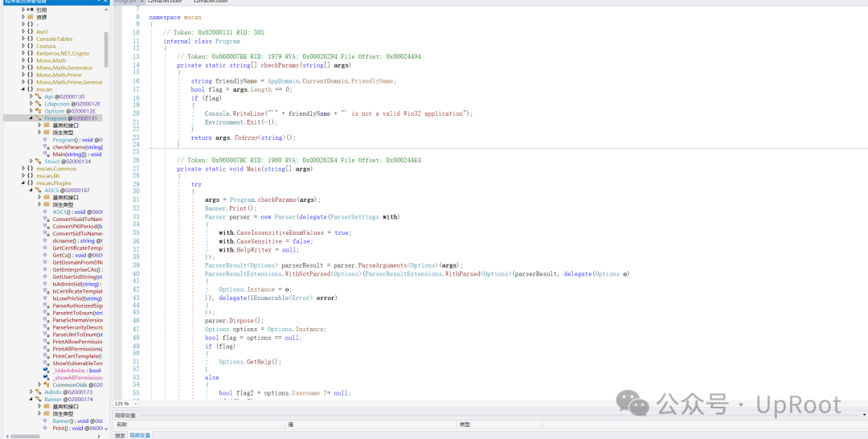The width and height of the screenshot is (868, 439).
Task: Expand the Api class node
Action: tap(31, 96)
